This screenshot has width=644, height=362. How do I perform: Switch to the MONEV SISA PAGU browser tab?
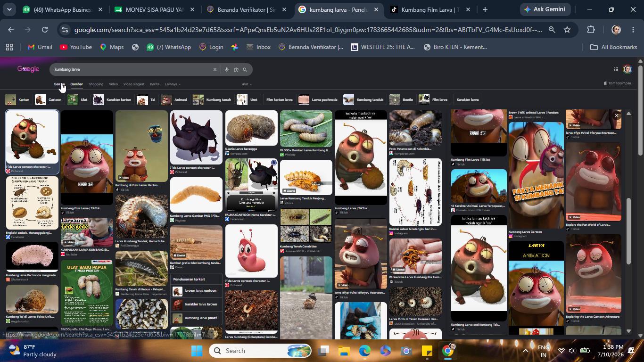(x=155, y=9)
